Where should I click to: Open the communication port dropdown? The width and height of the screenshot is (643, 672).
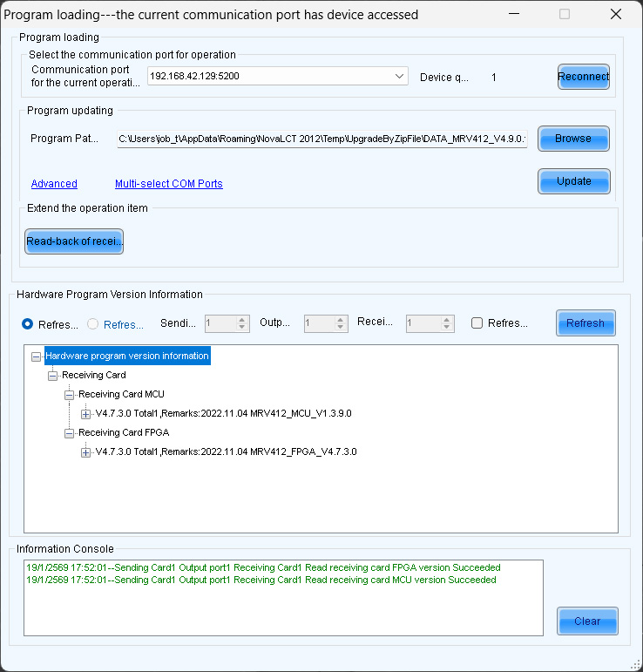coord(399,77)
